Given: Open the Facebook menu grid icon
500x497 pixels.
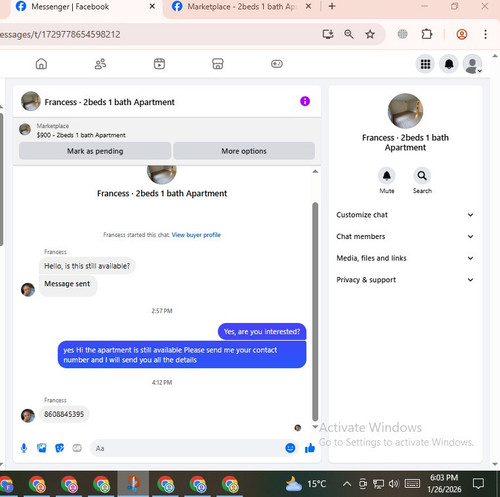Looking at the screenshot, I should coord(425,64).
